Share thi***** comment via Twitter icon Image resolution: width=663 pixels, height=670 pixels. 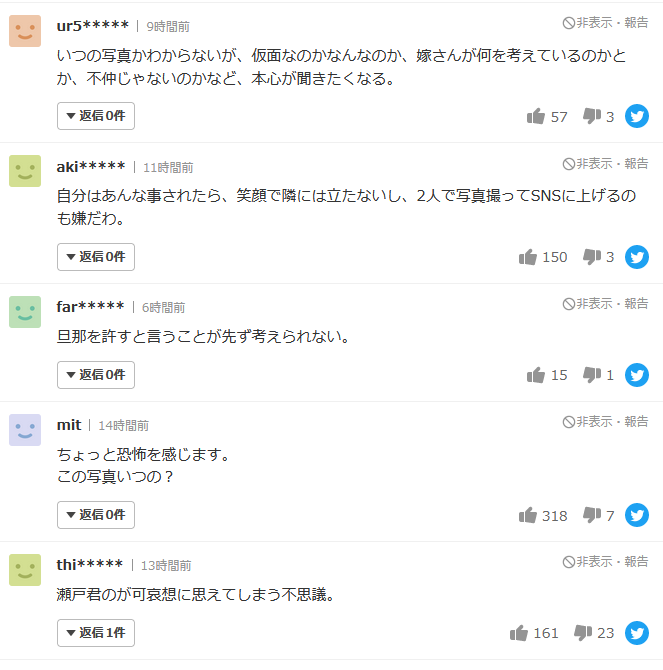(637, 633)
